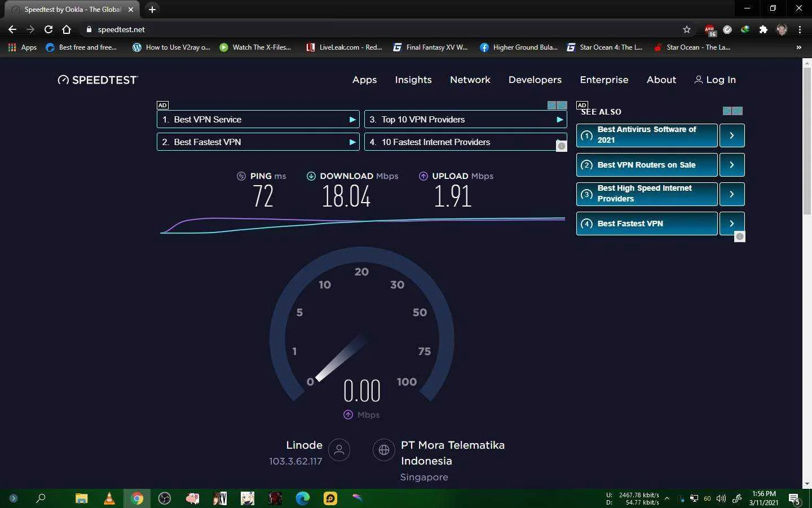Click the ping icon next to PING

(x=241, y=176)
